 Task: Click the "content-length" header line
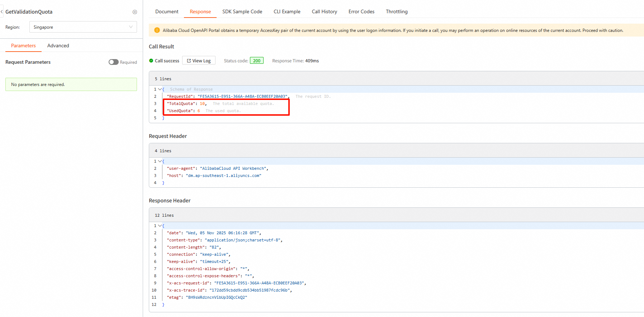(x=194, y=247)
